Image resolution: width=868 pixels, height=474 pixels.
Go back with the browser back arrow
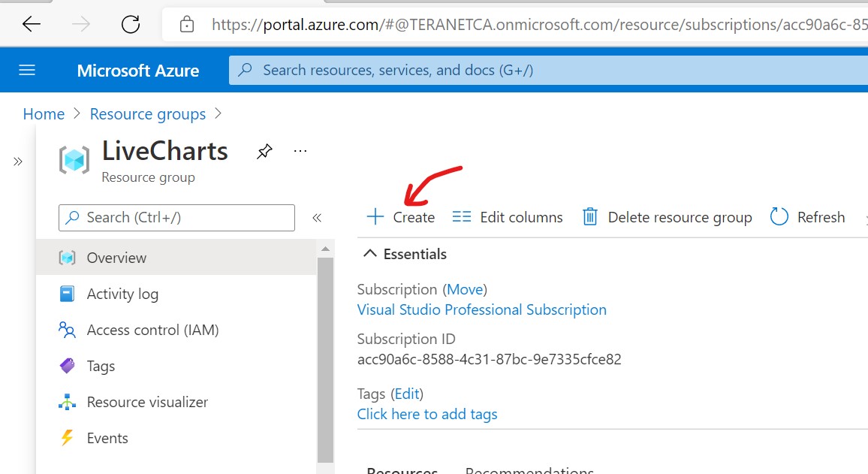point(32,24)
